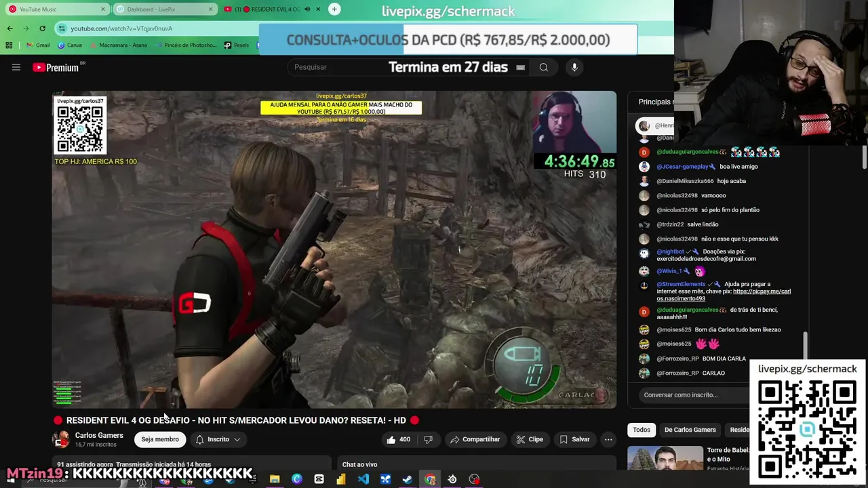
Task: Click the video title RESIDENT EVIL 4 OG DESAFIO
Action: (236, 420)
